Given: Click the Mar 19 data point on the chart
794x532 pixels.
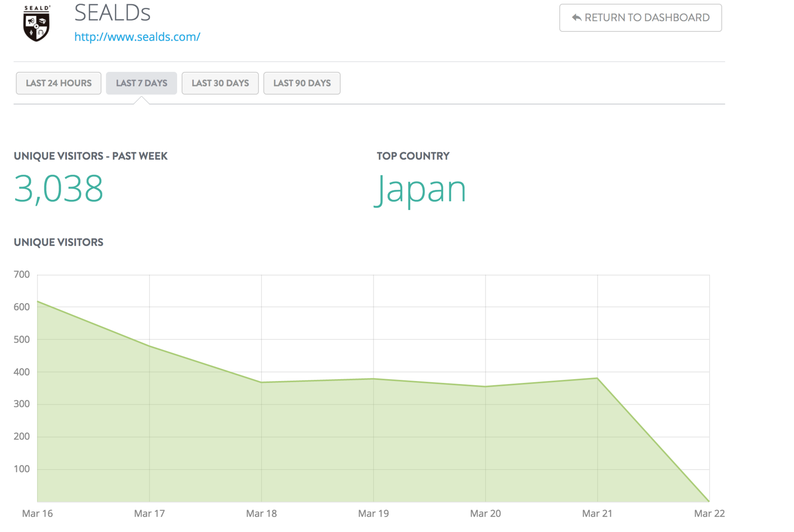Looking at the screenshot, I should [x=373, y=379].
